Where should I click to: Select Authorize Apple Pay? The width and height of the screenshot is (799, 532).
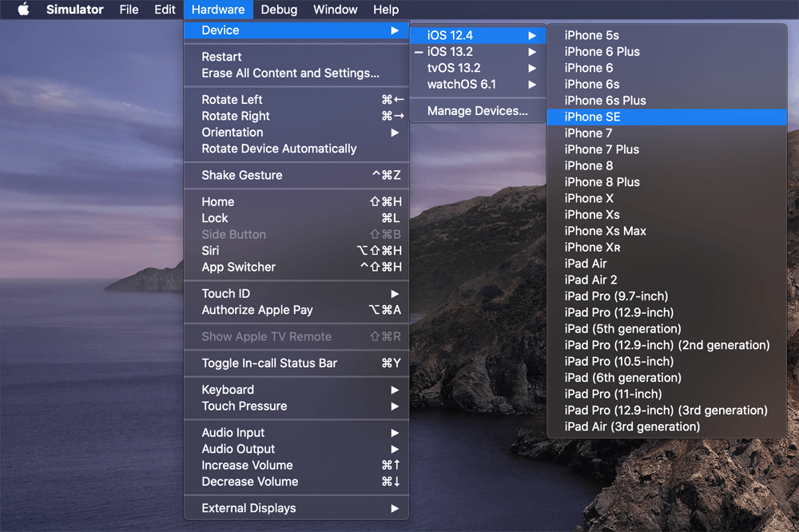[x=296, y=310]
